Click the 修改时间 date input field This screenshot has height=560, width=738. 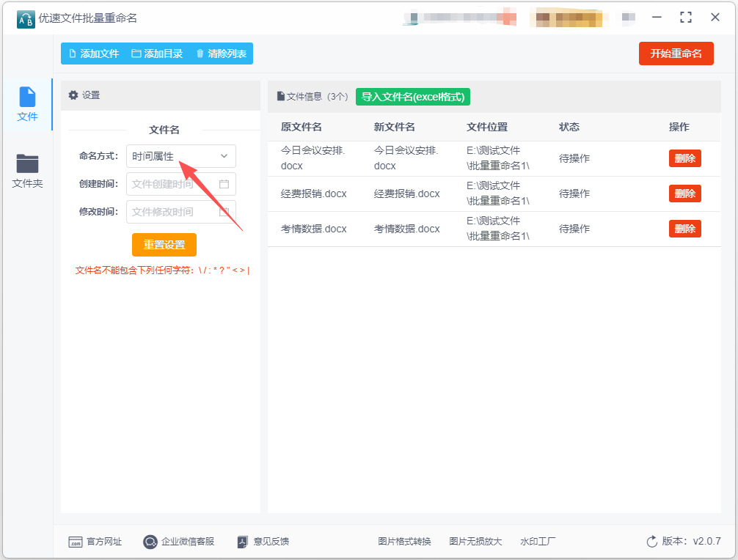(180, 212)
